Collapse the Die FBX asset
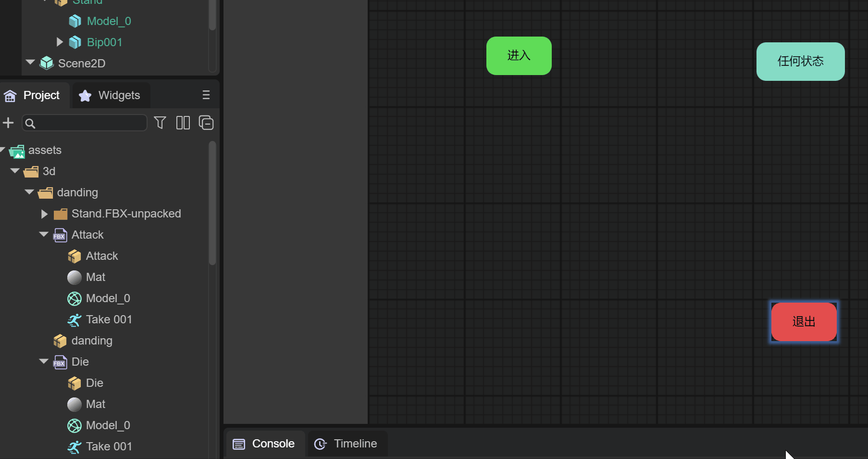Screen dimensions: 868x459 click(x=44, y=362)
